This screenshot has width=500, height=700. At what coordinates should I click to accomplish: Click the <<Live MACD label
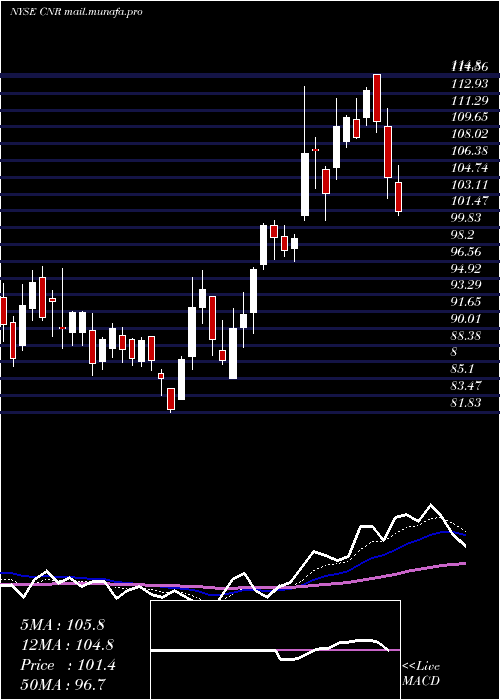click(421, 673)
